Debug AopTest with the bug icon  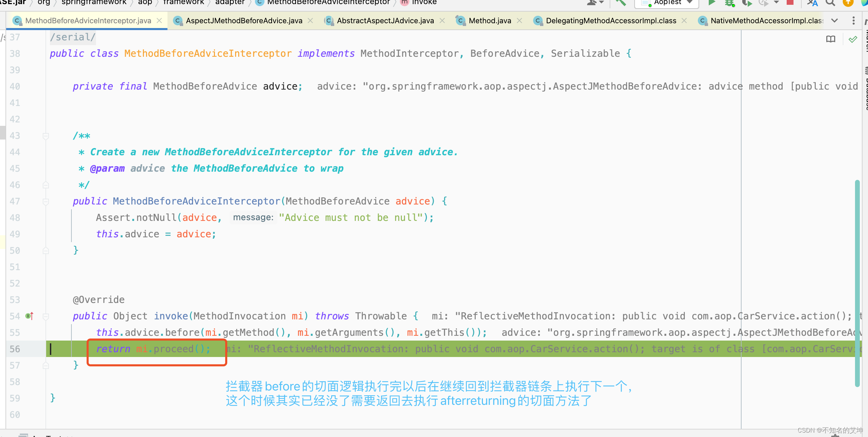coord(730,3)
